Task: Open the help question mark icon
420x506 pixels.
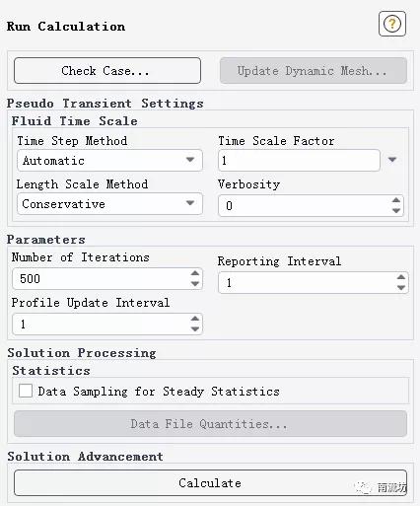Action: coord(392,24)
